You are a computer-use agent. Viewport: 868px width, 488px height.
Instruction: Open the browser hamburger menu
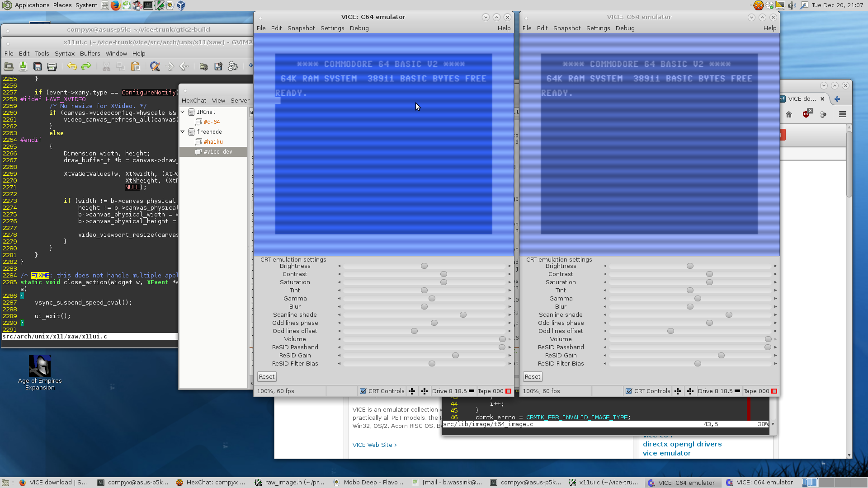pyautogui.click(x=843, y=114)
